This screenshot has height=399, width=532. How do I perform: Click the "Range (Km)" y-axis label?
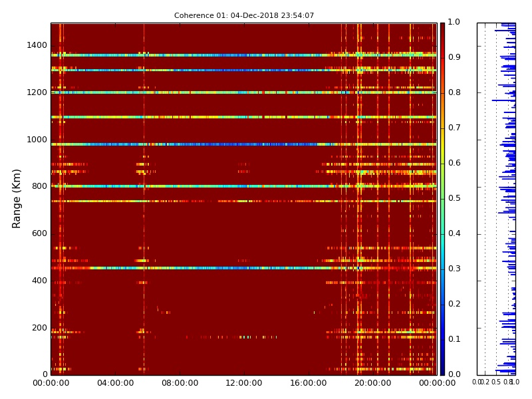[17, 198]
